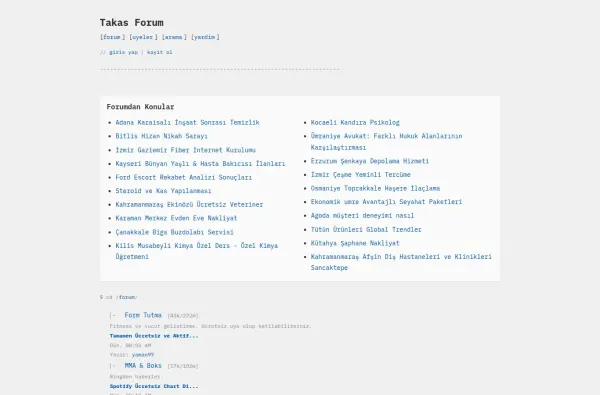Click the Form Tutma forum description text
The image size is (600, 395).
210,326
